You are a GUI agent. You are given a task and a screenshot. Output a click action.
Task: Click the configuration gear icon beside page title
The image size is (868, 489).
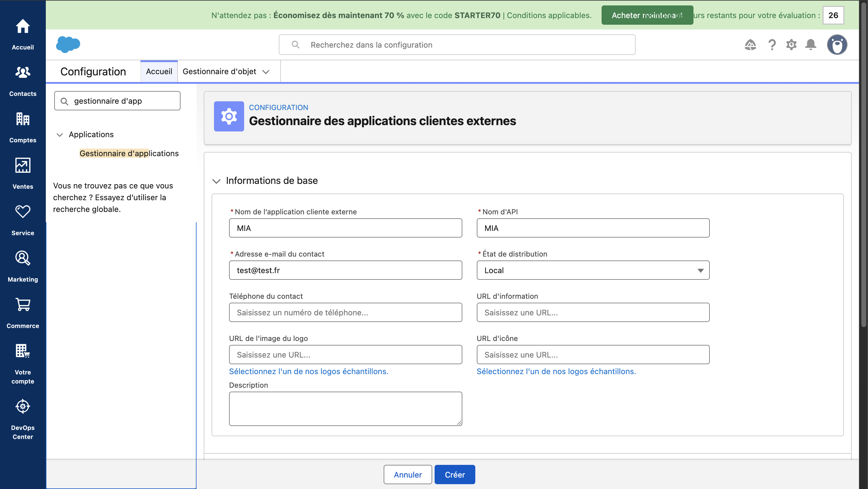229,116
